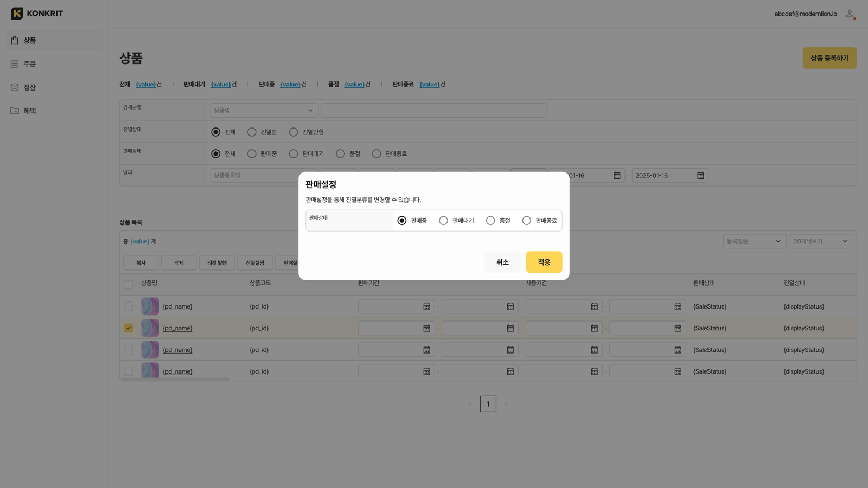Viewport: 868px width, 488px height.
Task: Select page 1 in pagination
Action: pyautogui.click(x=488, y=404)
